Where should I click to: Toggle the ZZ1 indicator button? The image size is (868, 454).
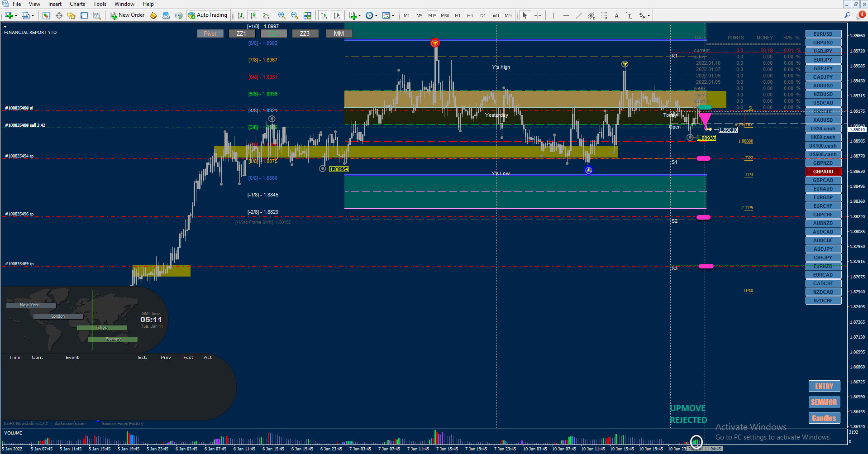pos(242,33)
